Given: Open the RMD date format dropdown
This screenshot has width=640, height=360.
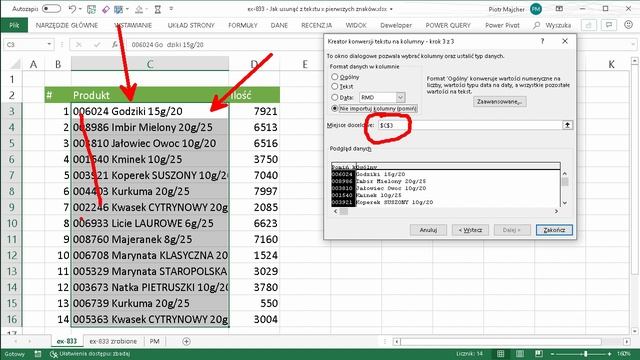Looking at the screenshot, I should pyautogui.click(x=400, y=97).
